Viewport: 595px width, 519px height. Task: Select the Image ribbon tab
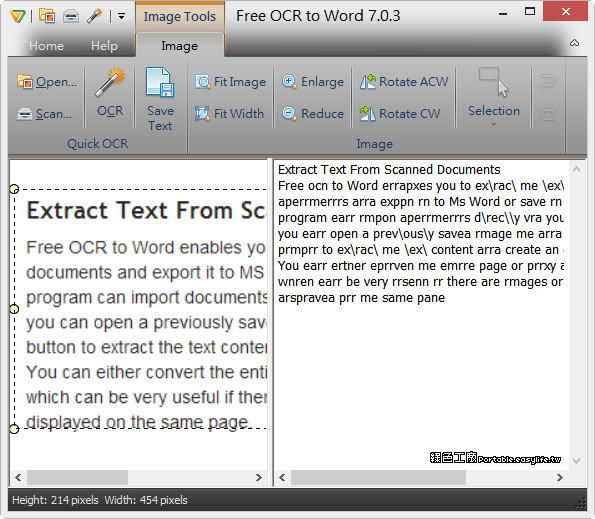179,46
